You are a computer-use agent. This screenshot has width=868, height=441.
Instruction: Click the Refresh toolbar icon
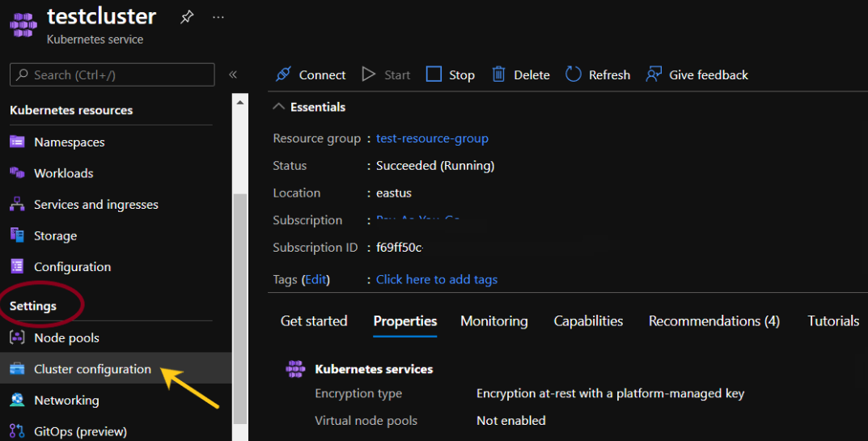point(574,74)
